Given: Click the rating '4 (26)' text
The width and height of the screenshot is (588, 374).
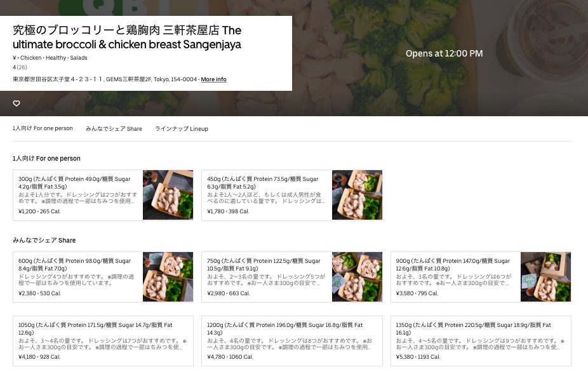Looking at the screenshot, I should pyautogui.click(x=20, y=67).
